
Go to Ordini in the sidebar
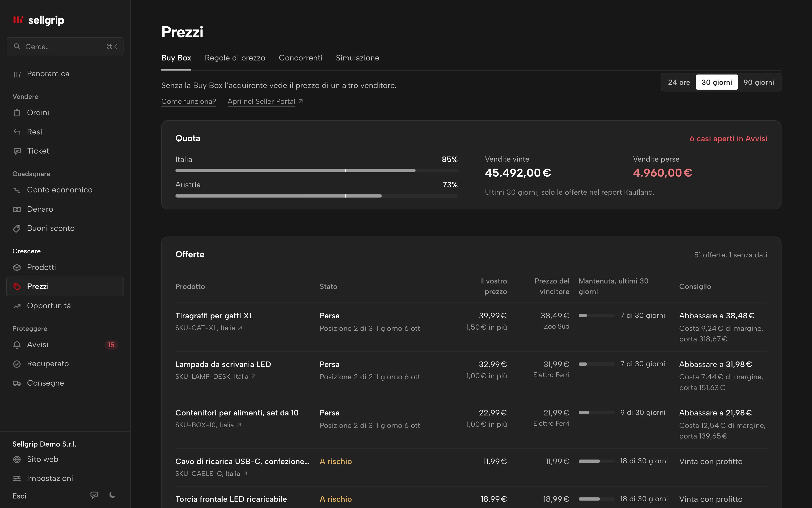65,113
